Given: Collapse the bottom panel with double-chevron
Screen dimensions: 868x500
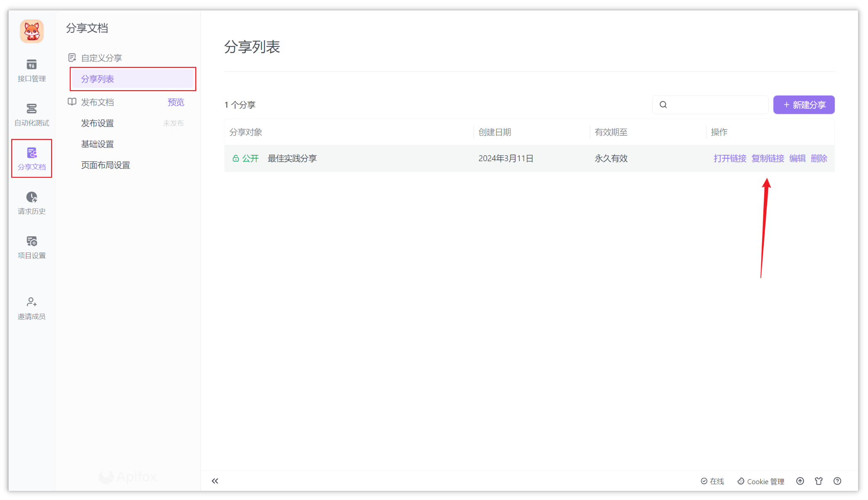Looking at the screenshot, I should click(x=215, y=481).
